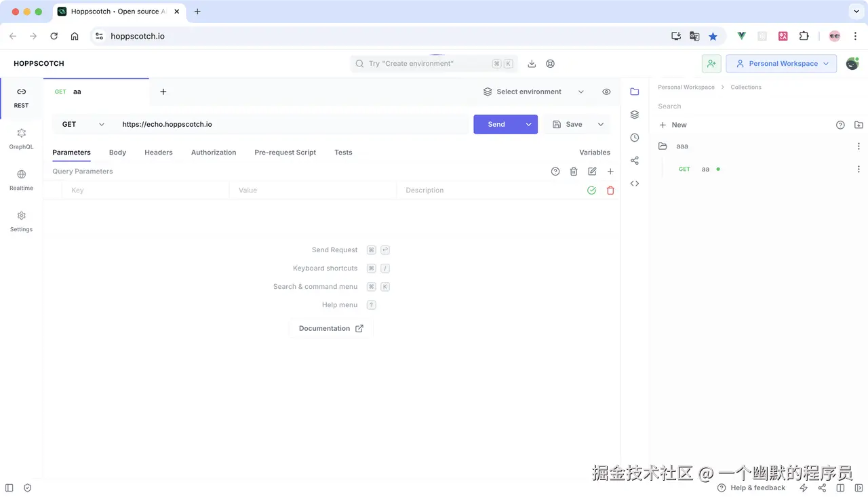Open the Generate code panel icon
This screenshot has height=497, width=868.
pyautogui.click(x=635, y=184)
